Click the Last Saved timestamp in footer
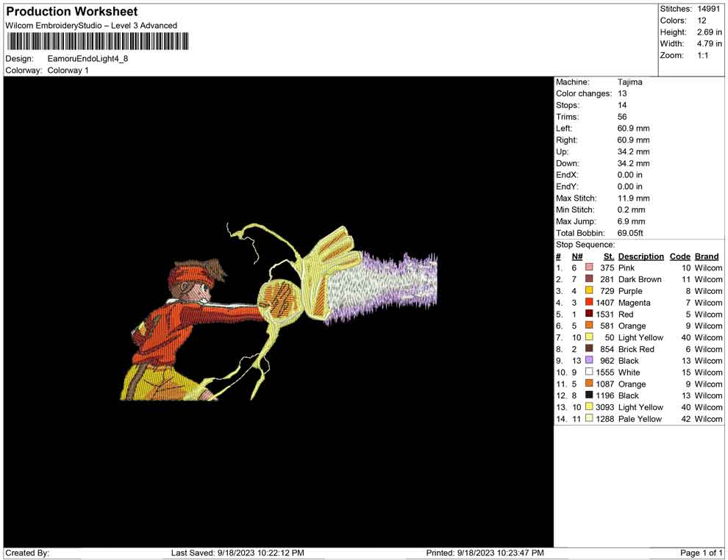 click(x=238, y=553)
